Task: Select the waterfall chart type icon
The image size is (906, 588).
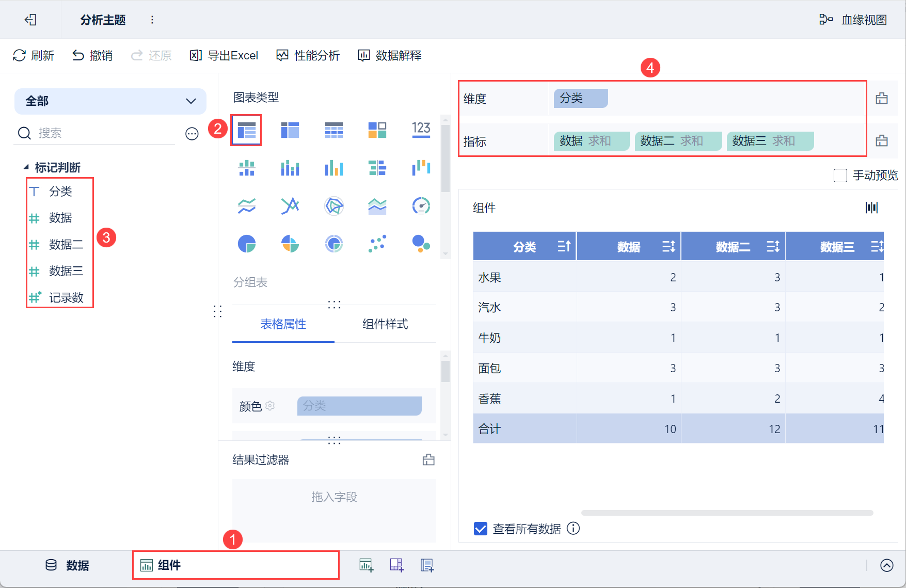Action: (x=421, y=168)
